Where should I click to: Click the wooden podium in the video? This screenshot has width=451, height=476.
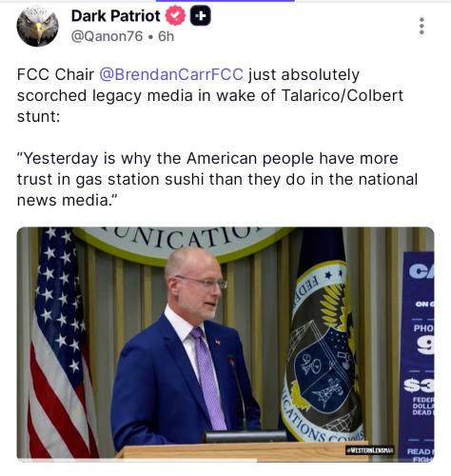[x=243, y=450]
